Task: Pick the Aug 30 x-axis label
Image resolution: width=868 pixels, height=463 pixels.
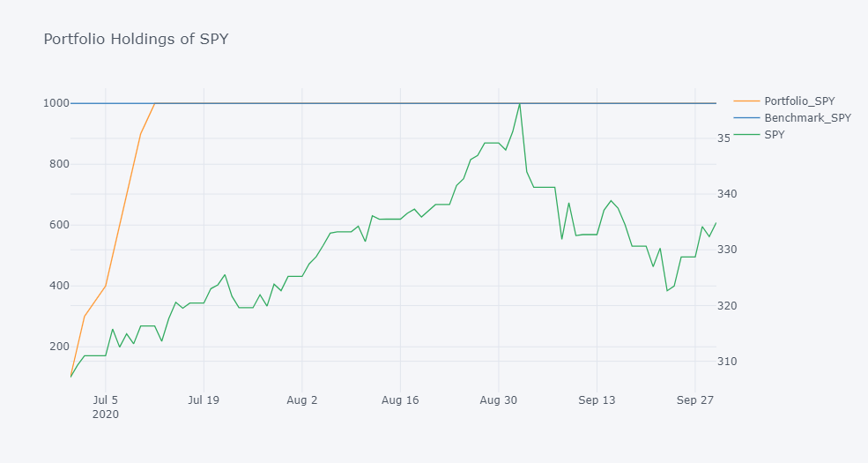Action: 499,400
